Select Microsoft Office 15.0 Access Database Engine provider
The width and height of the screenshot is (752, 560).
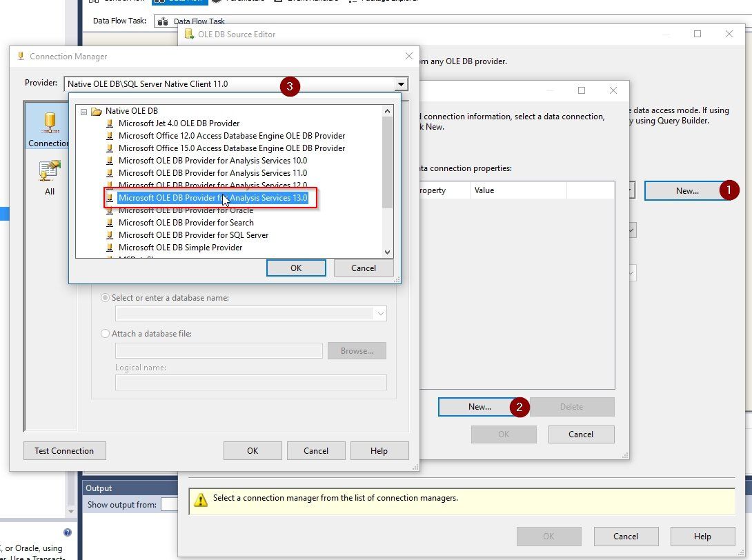(232, 148)
